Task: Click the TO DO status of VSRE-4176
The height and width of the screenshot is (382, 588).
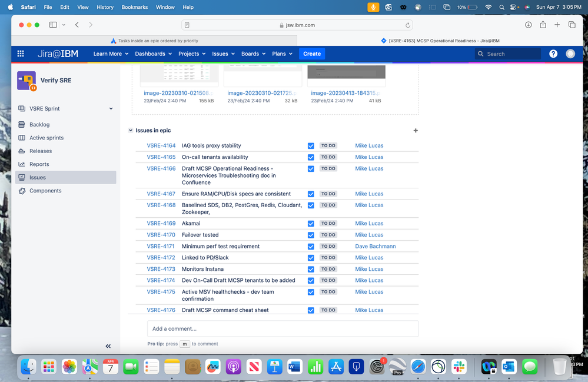Action: (328, 310)
